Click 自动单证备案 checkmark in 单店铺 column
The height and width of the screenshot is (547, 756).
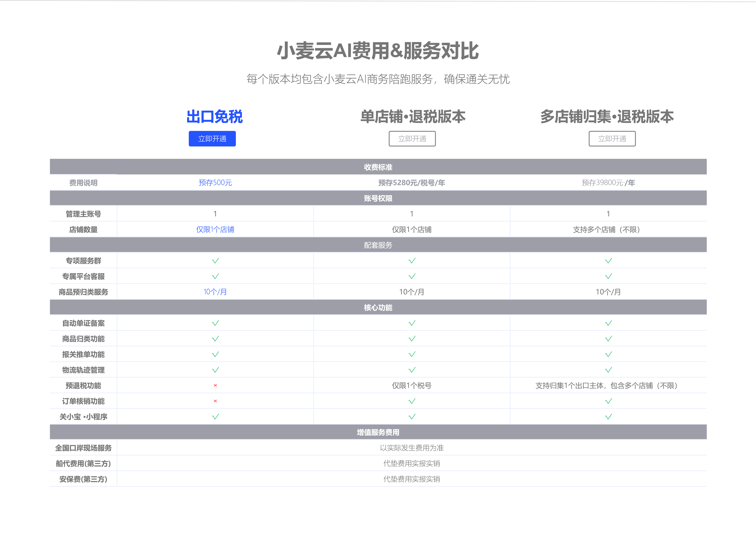412,323
